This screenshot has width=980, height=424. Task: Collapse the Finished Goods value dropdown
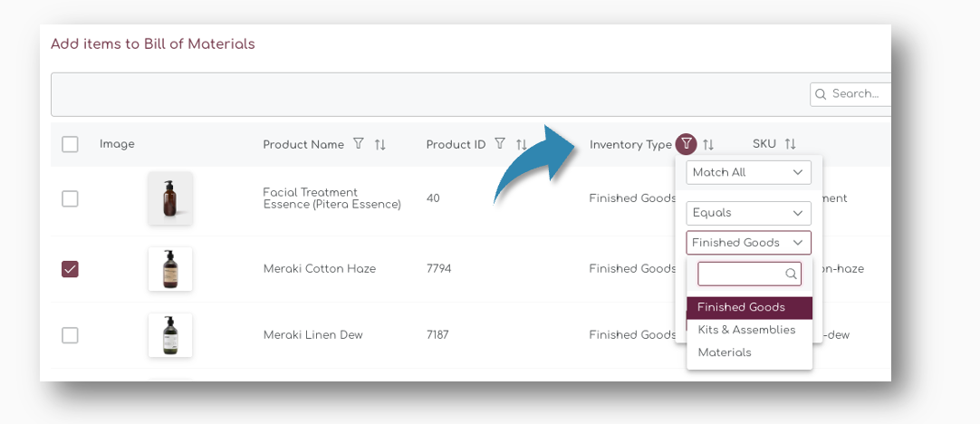click(748, 243)
